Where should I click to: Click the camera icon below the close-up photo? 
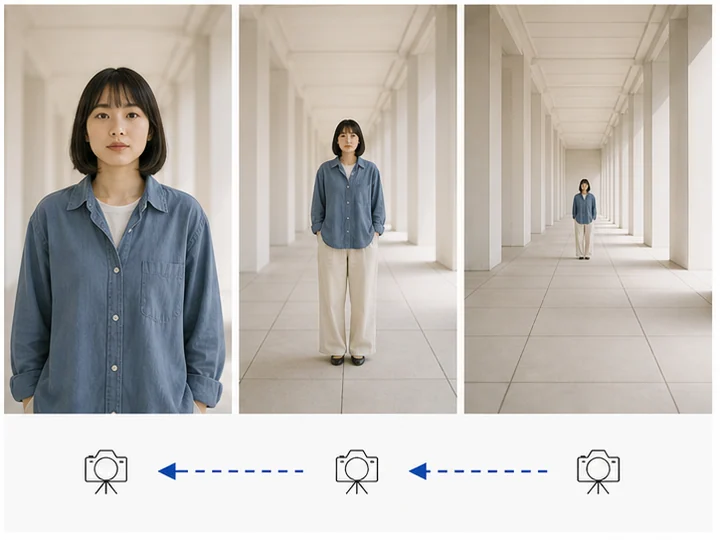coord(106,472)
